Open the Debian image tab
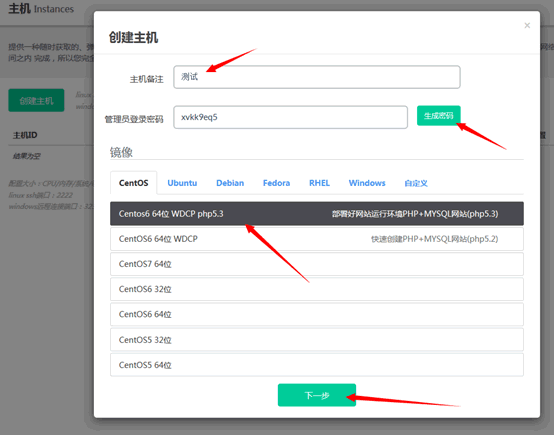The height and width of the screenshot is (435, 554). pyautogui.click(x=230, y=183)
